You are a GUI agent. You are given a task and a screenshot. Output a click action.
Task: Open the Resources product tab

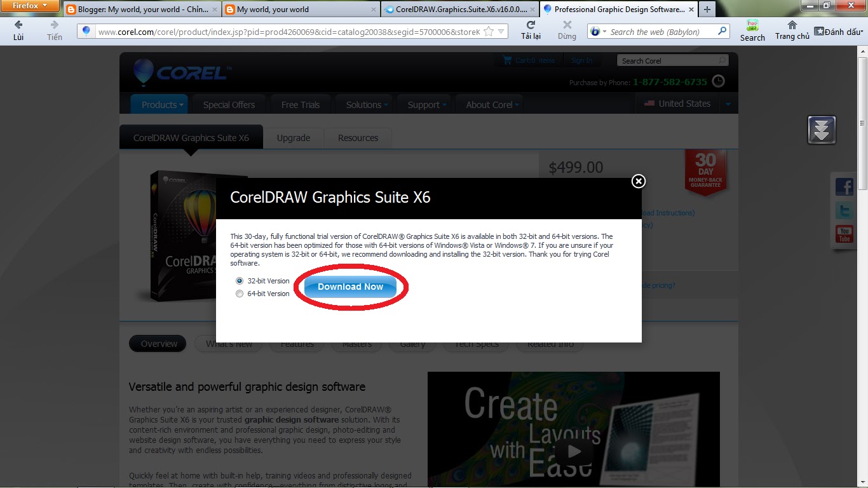click(358, 138)
